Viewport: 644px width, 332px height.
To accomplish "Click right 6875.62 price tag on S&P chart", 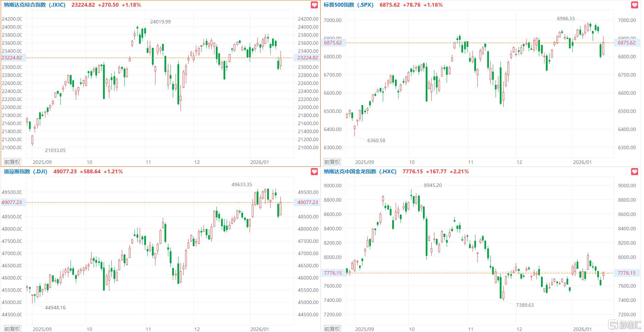I will coord(627,43).
